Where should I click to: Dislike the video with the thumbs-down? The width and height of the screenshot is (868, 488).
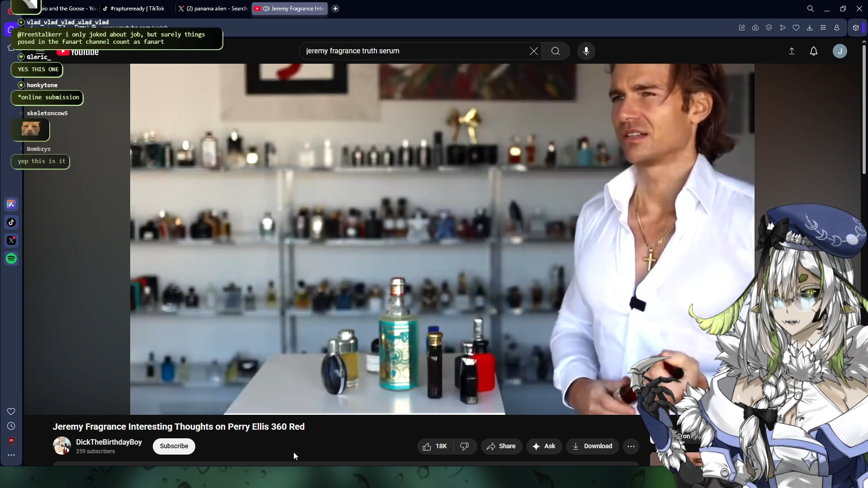[465, 446]
